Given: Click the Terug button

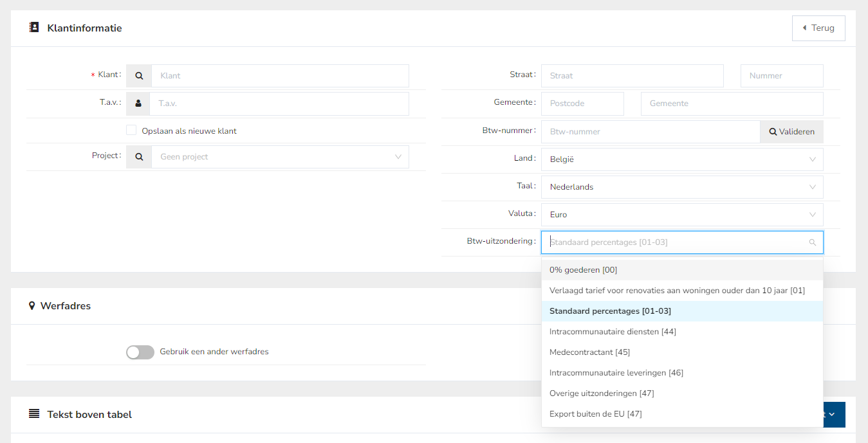Looking at the screenshot, I should 818,28.
